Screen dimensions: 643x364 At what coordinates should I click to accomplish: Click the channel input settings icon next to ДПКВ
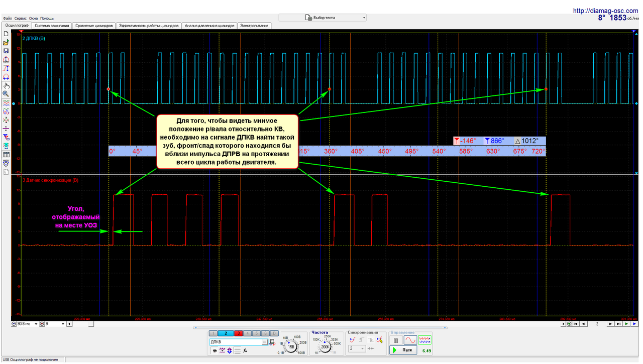[272, 342]
